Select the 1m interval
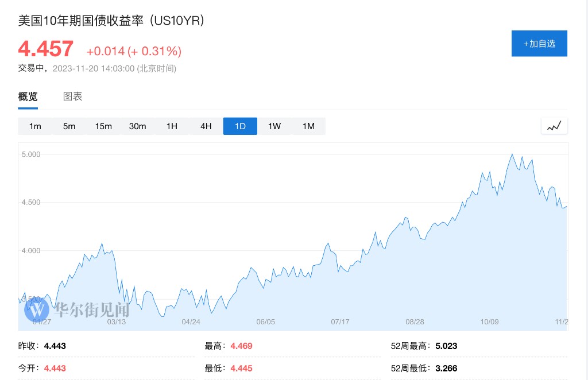Image resolution: width=588 pixels, height=380 pixels. [x=35, y=126]
